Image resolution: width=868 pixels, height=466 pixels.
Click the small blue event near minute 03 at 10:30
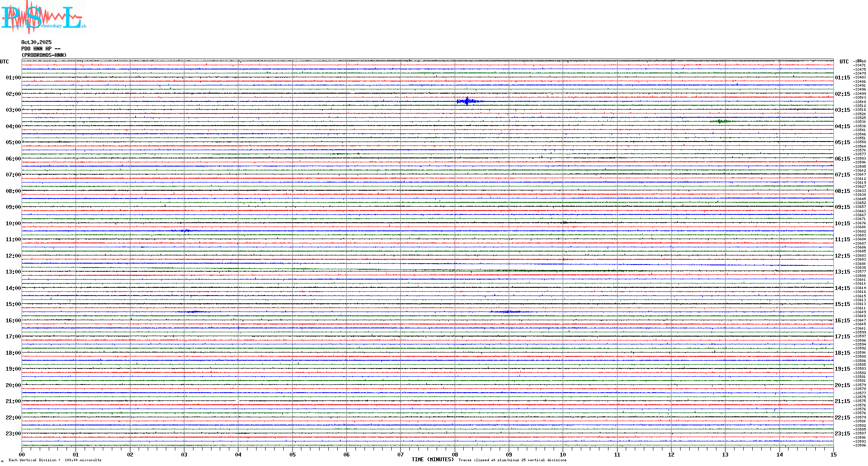(186, 231)
